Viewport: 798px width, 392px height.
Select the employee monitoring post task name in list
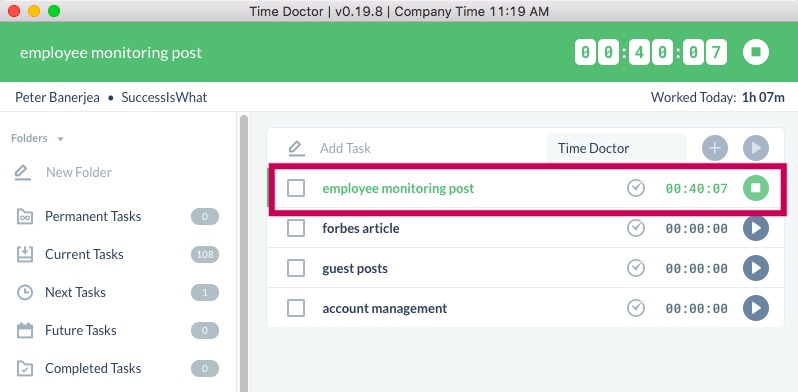coord(398,188)
